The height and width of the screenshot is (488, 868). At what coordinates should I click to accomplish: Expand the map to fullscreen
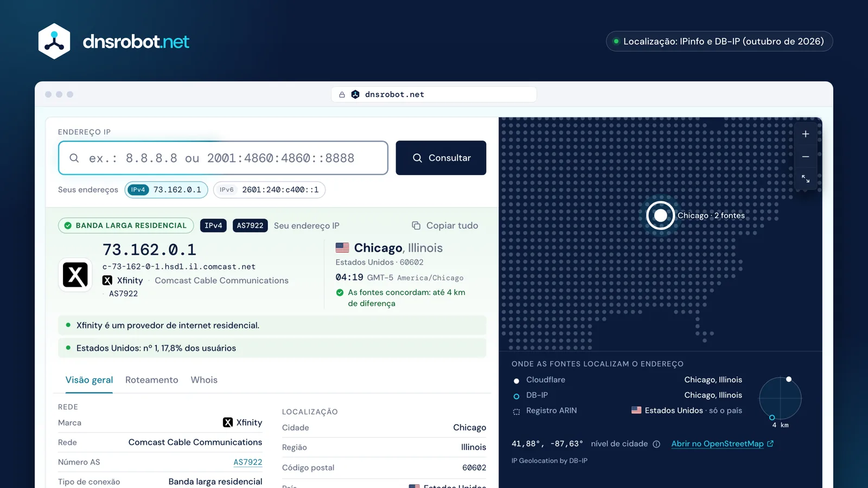point(806,179)
